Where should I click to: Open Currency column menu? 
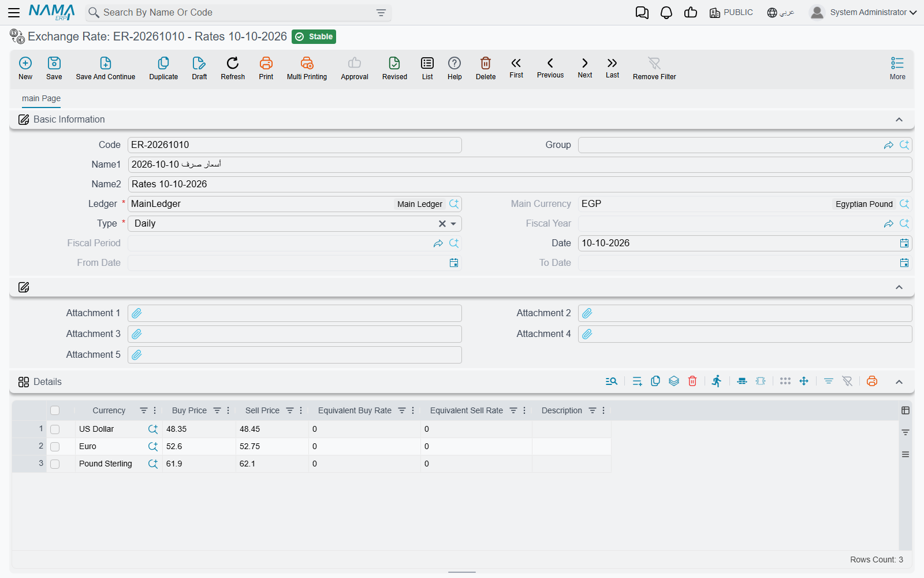[155, 410]
